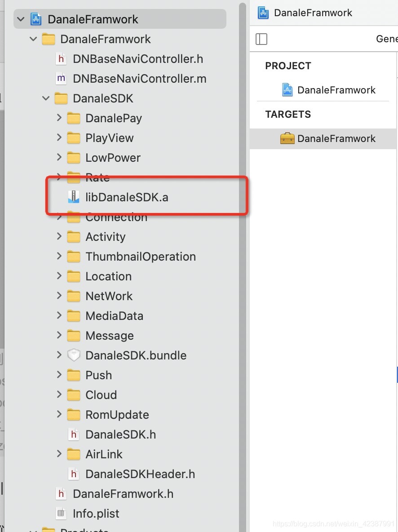This screenshot has height=532, width=398.
Task: Select Info.plist file name
Action: (96, 513)
